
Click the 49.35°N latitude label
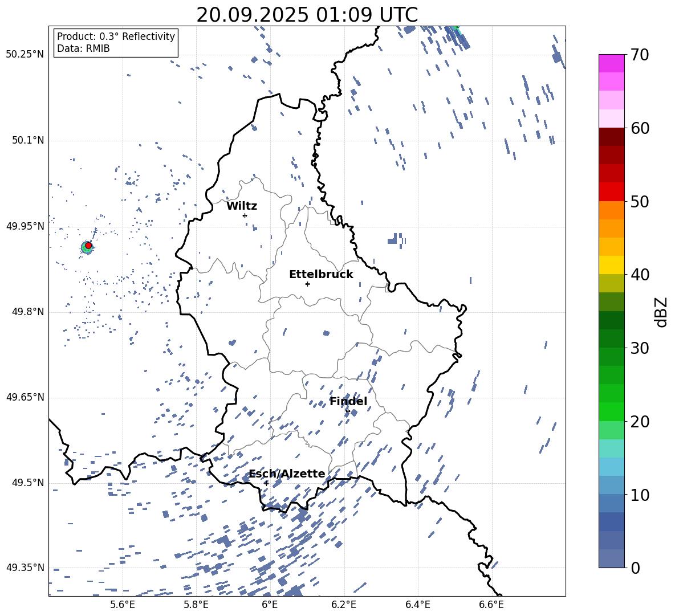pyautogui.click(x=25, y=568)
